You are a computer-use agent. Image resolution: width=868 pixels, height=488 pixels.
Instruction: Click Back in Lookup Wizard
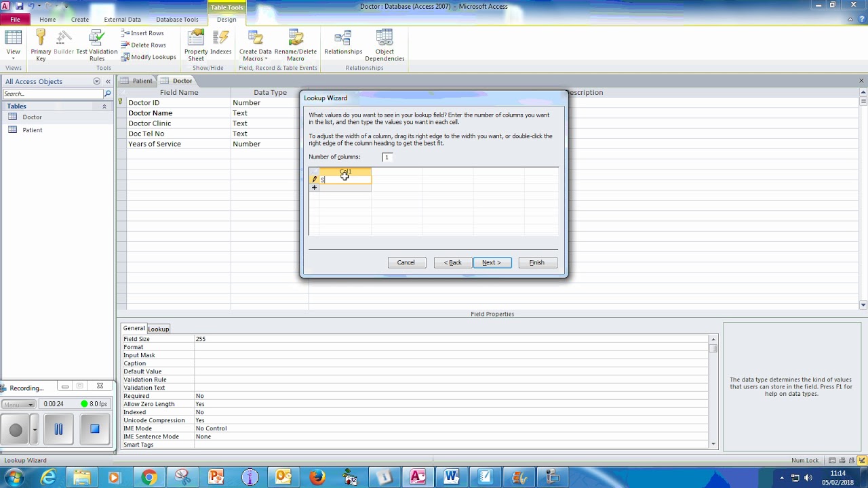coord(453,262)
